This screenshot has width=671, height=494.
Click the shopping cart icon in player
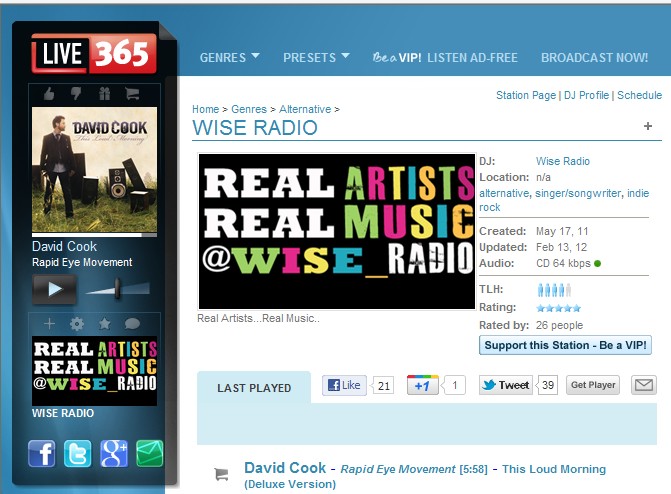[132, 93]
